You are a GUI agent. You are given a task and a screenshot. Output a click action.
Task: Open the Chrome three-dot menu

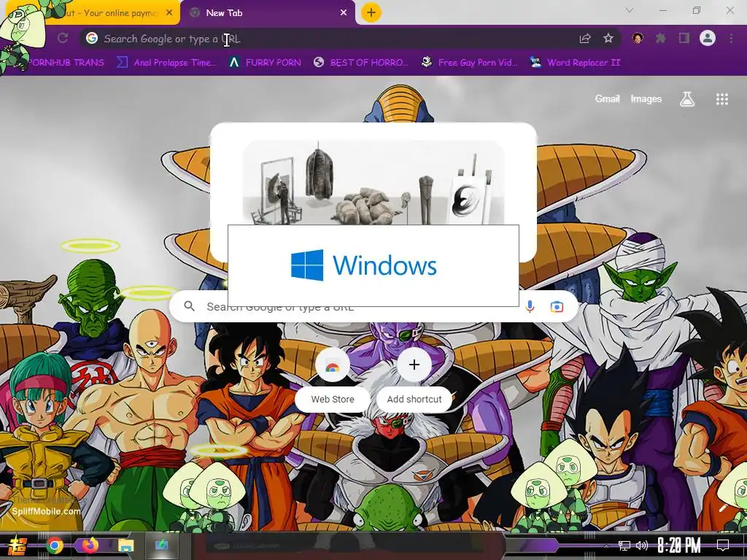pyautogui.click(x=731, y=38)
